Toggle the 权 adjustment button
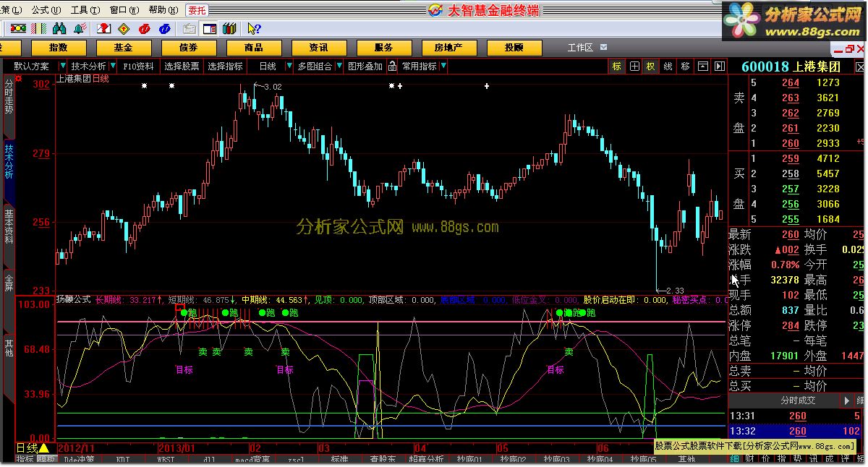The width and height of the screenshot is (868, 467). [x=651, y=66]
